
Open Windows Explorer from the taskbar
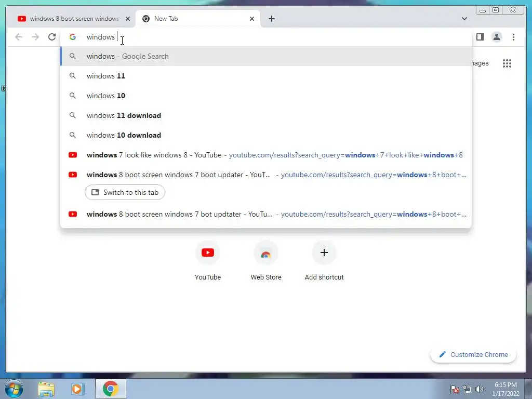coord(46,389)
